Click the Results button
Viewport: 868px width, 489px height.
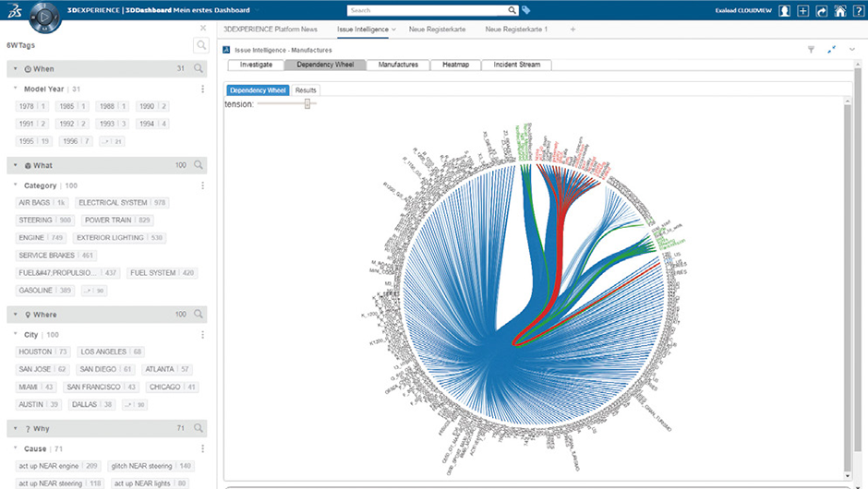pos(306,90)
